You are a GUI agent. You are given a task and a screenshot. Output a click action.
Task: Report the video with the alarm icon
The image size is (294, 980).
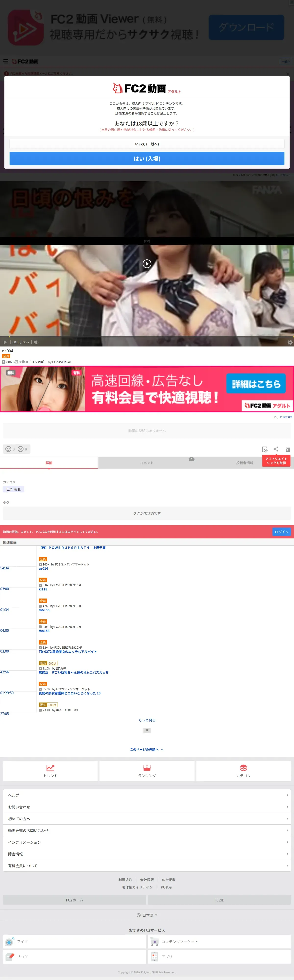point(288,449)
